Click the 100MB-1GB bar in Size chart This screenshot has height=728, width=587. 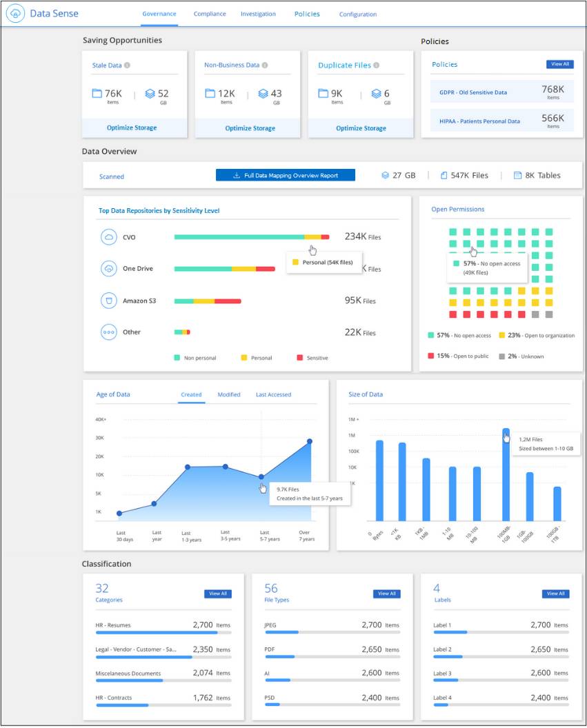(506, 476)
